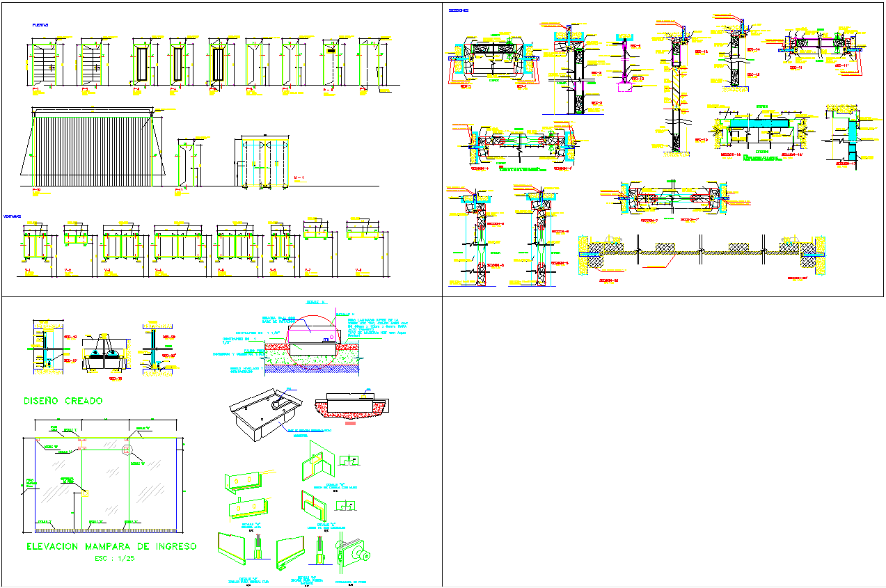886x588 pixels.
Task: Click the long horizontal crosshatched section drawing
Action: coord(702,251)
